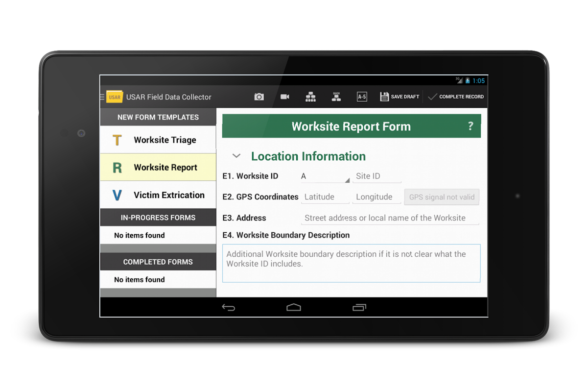Tap Android back navigation button
The width and height of the screenshot is (588, 392).
click(x=229, y=308)
